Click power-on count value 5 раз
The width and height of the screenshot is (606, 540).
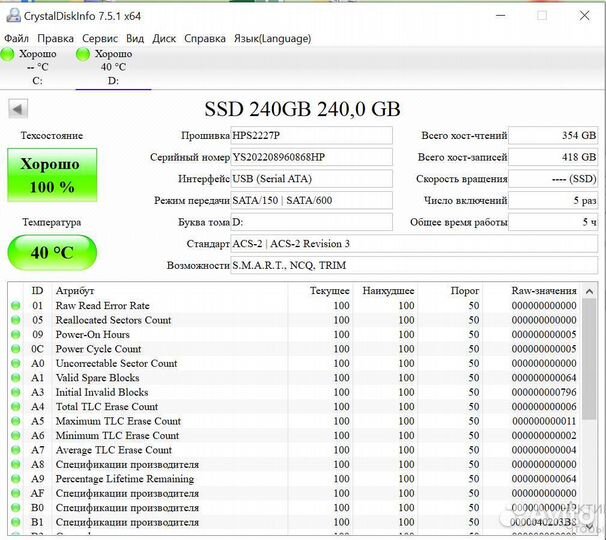553,200
